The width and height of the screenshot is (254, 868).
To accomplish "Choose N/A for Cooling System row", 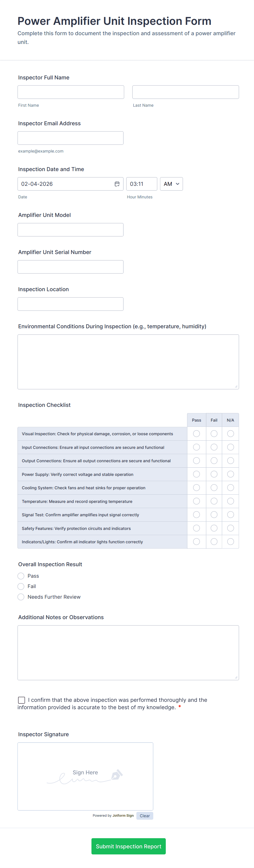I will pos(231,488).
